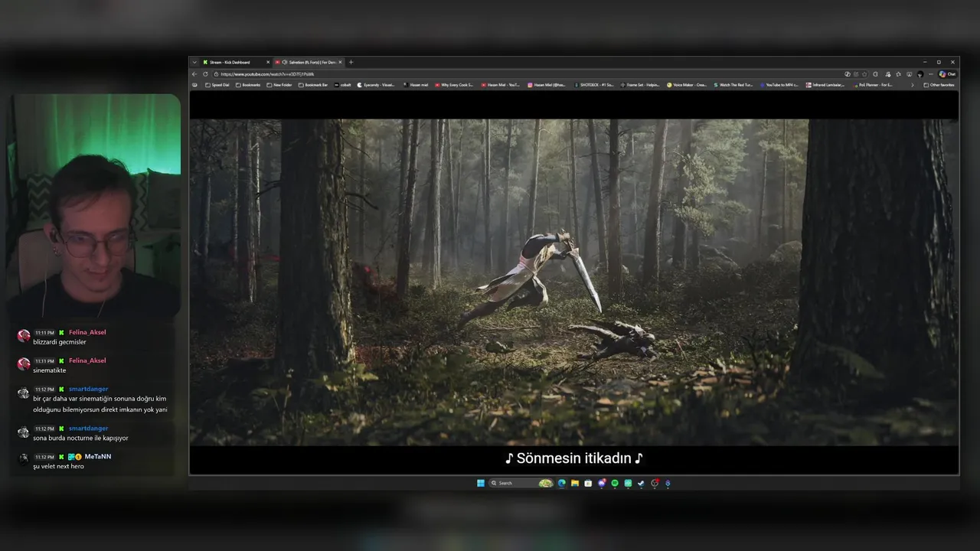The image size is (980, 551).
Task: Click the smartdanger username on 'bir çar' message
Action: click(88, 389)
